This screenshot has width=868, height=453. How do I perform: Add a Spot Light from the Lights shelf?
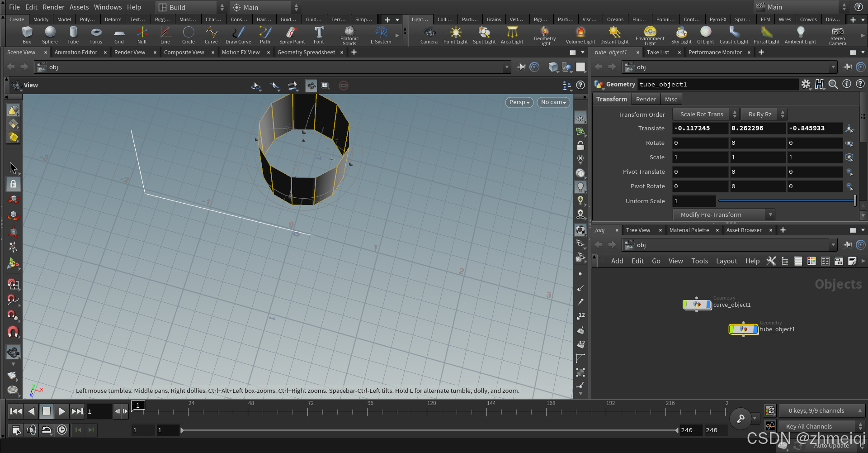(x=484, y=35)
